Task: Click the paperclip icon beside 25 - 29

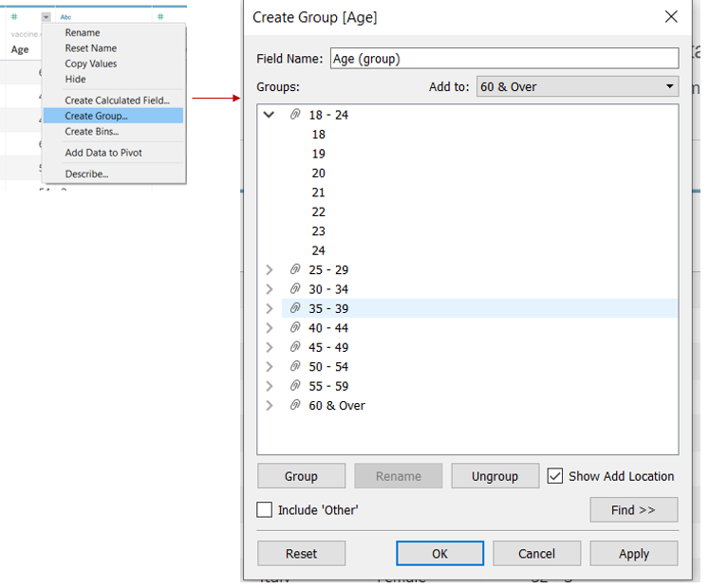Action: 295,270
